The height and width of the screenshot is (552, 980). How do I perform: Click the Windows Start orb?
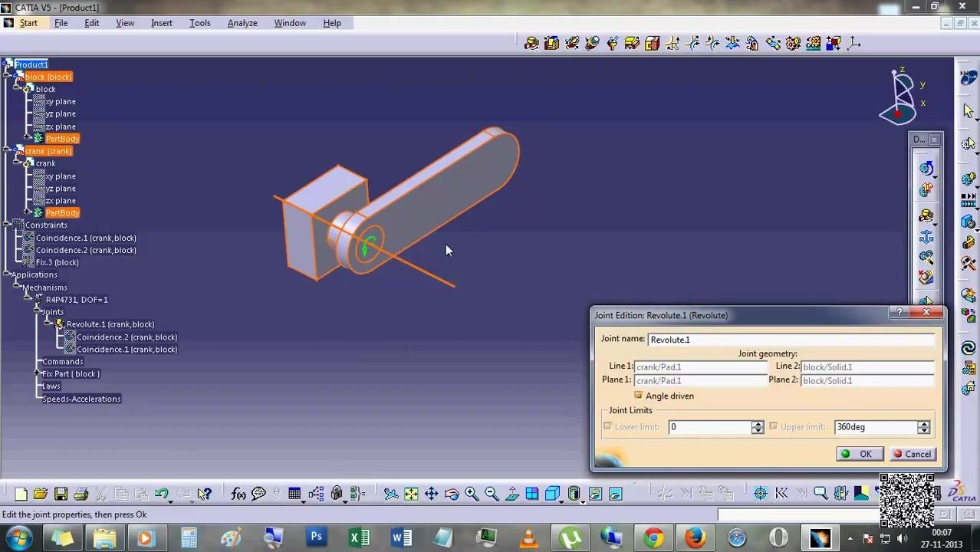point(18,538)
